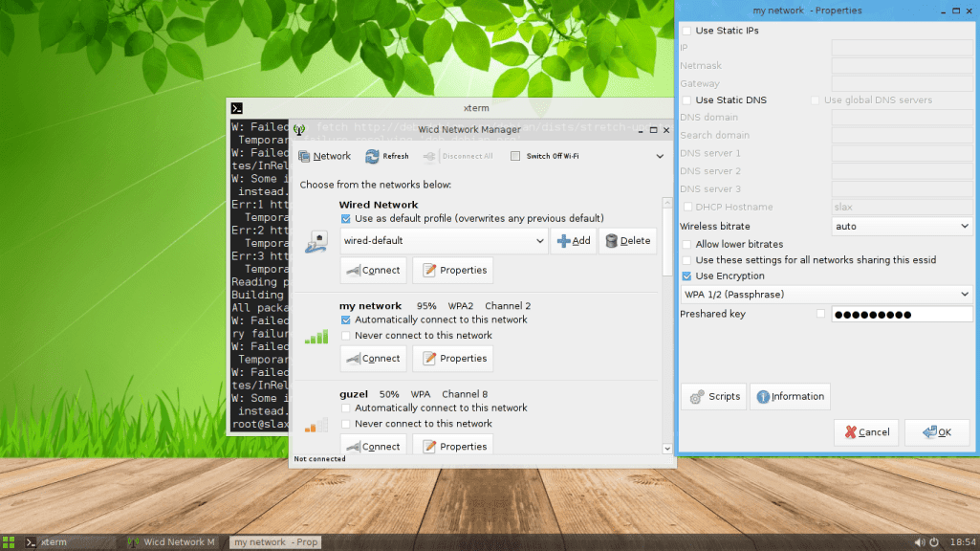Open the wired-default profile dropdown

click(x=444, y=241)
